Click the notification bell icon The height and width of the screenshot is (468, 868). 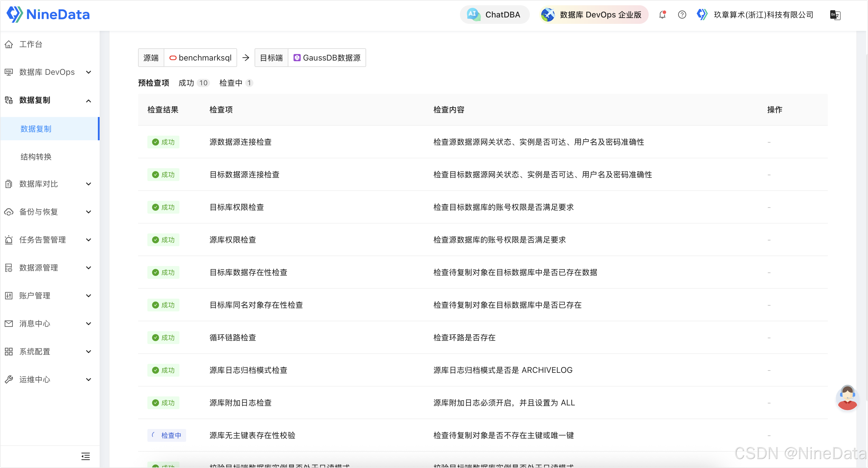(662, 15)
